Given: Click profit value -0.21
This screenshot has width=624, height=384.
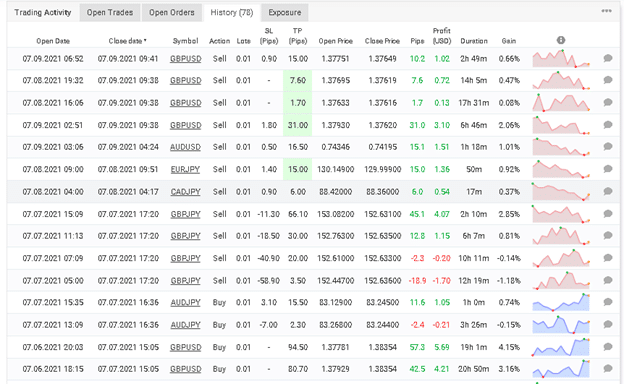Looking at the screenshot, I should 442,325.
